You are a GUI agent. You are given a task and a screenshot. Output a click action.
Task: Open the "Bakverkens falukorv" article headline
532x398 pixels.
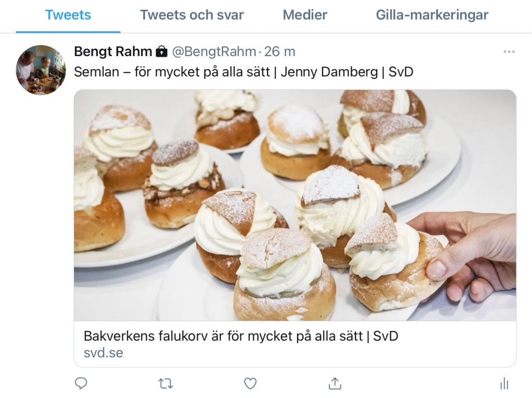click(241, 336)
